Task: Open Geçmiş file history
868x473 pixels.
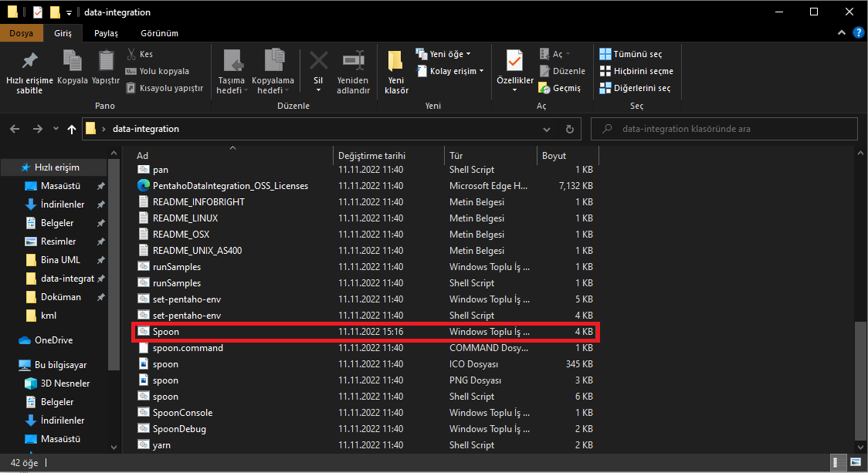Action: pyautogui.click(x=560, y=88)
